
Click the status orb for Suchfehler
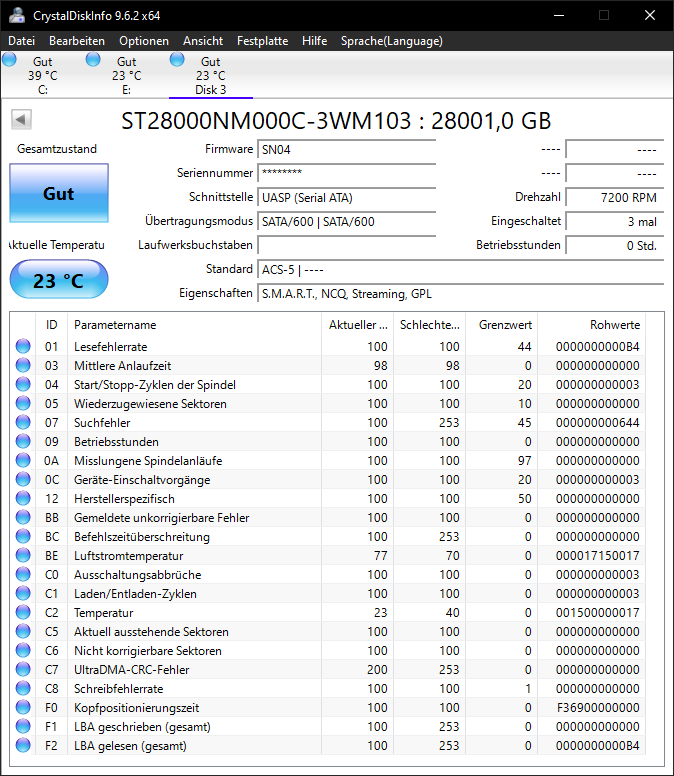tap(23, 422)
